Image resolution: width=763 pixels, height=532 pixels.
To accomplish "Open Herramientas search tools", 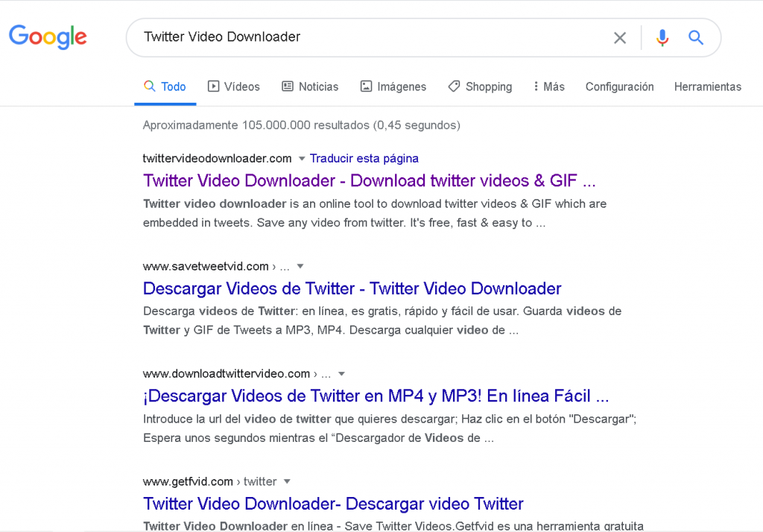I will tap(708, 86).
